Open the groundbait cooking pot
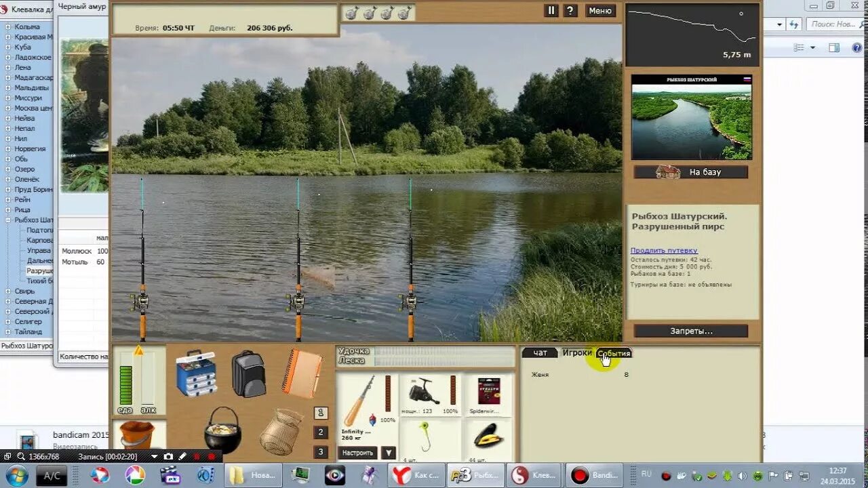The height and width of the screenshot is (488, 868). [x=223, y=430]
